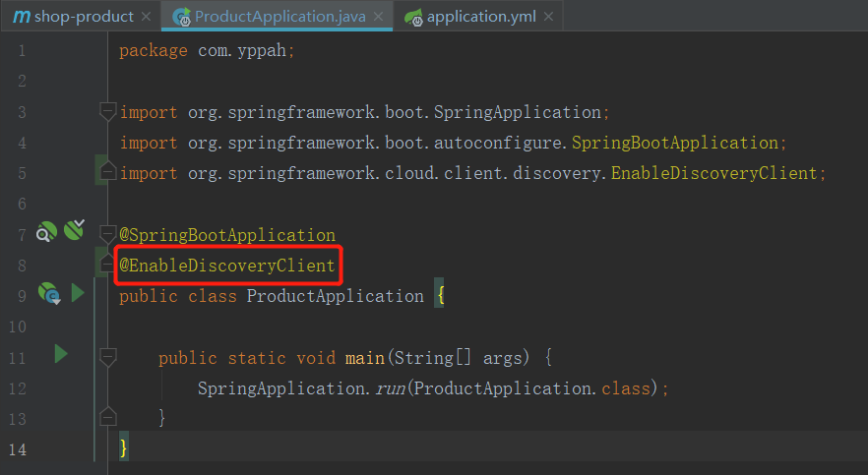Select the ProductApplication.java tab
The image size is (868, 475).
[x=277, y=17]
